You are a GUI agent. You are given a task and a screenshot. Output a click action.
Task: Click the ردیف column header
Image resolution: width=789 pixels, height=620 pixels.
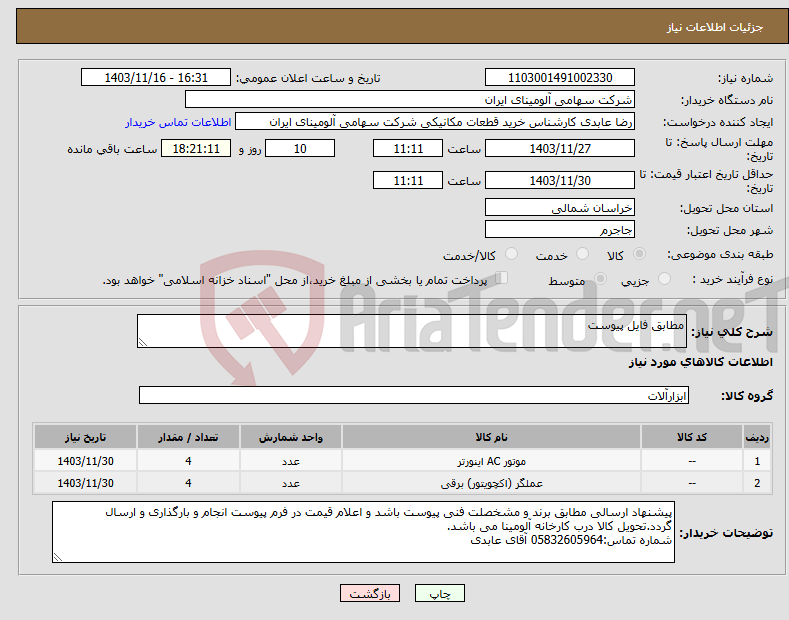click(757, 437)
